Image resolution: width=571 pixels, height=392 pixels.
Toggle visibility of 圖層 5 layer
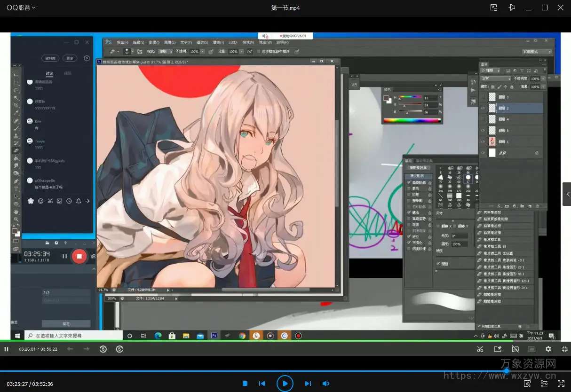483,130
